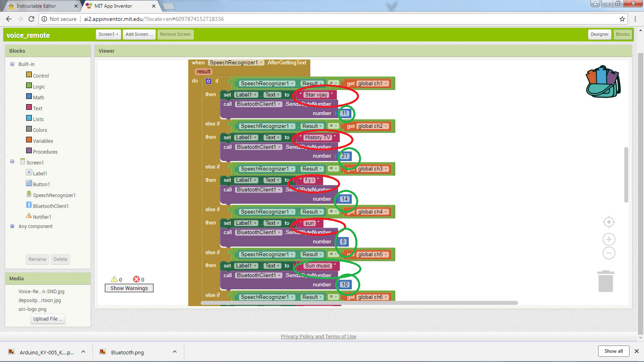Zoom in with the plus icon
This screenshot has width=644, height=362.
pyautogui.click(x=609, y=239)
